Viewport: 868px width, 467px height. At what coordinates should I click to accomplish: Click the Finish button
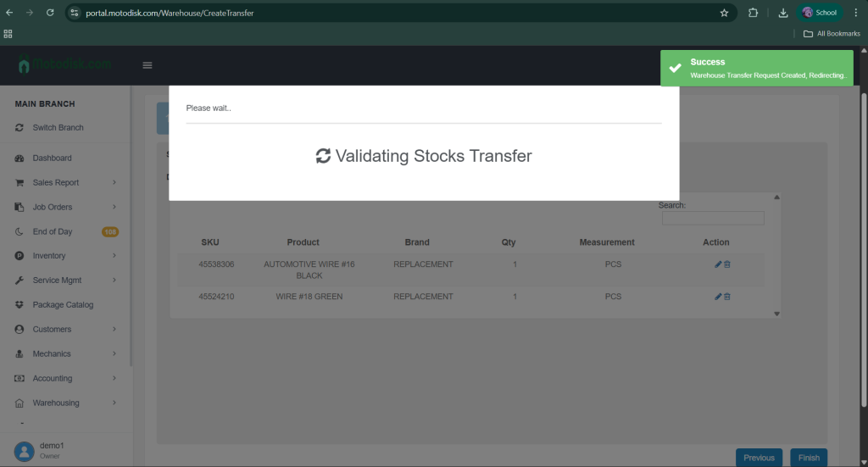click(809, 458)
